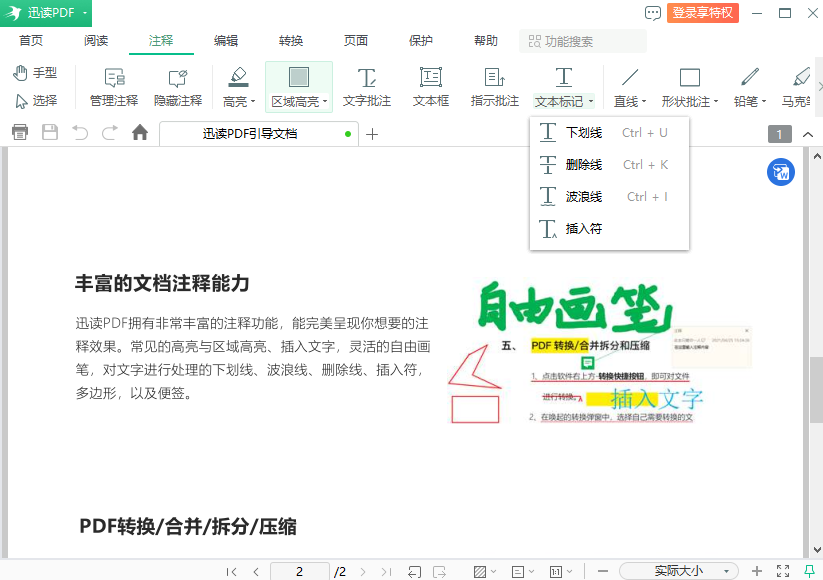Switch to the 阅读 tab
The width and height of the screenshot is (823, 580).
click(96, 40)
